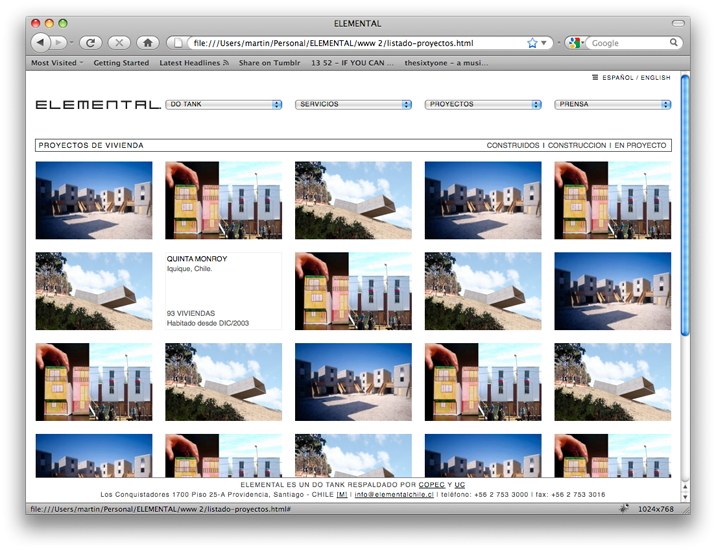Open the address bar history dropdown arrow
This screenshot has width=716, height=550.
(544, 43)
